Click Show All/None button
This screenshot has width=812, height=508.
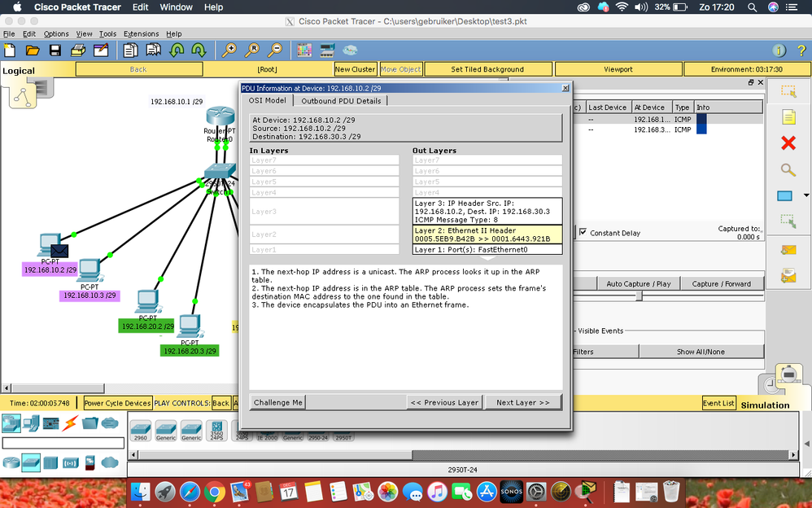(x=701, y=352)
